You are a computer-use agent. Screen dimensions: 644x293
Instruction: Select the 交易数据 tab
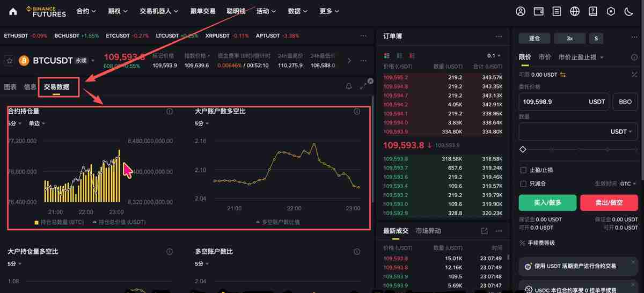(x=56, y=86)
